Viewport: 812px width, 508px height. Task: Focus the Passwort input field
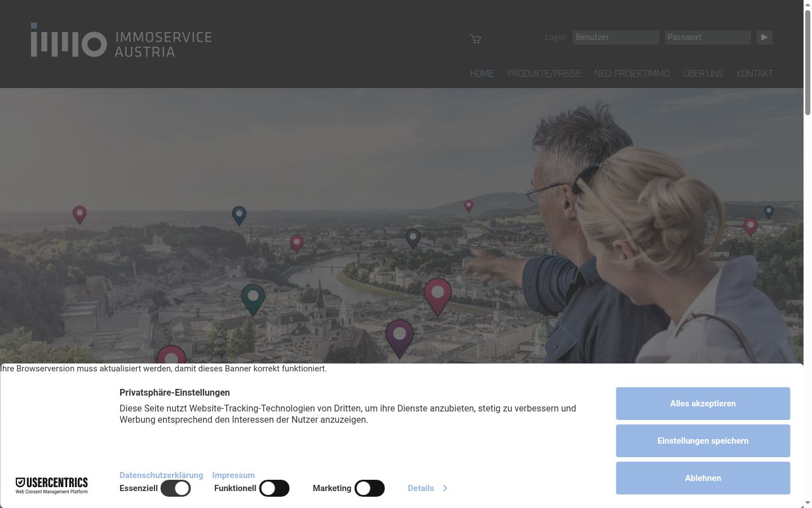coord(708,37)
